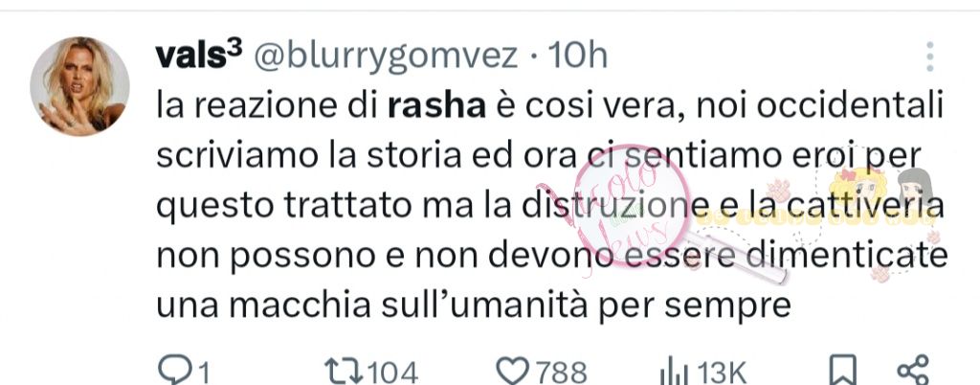Click the blonde cartoon girl sticker
The width and height of the screenshot is (980, 385).
(x=858, y=188)
